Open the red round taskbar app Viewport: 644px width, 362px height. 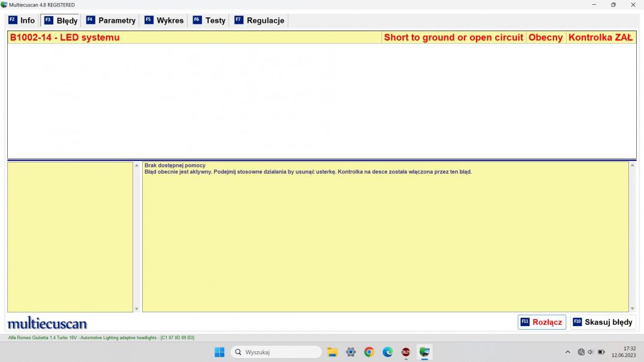[x=406, y=352]
